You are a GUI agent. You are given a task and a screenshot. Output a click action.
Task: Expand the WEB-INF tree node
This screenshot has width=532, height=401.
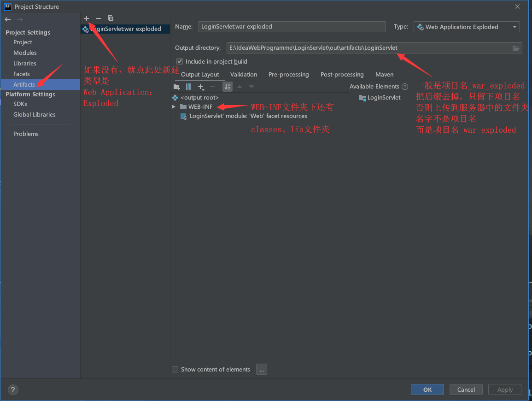pyautogui.click(x=174, y=106)
